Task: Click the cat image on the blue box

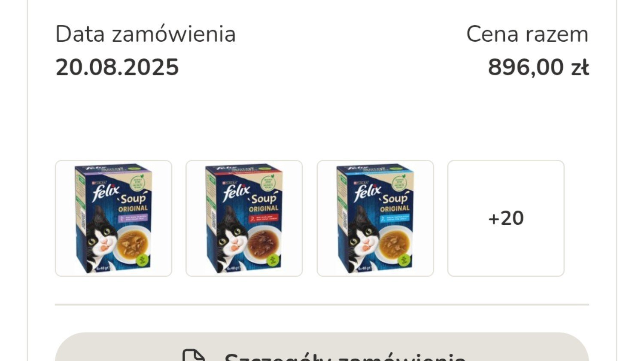Action: pyautogui.click(x=363, y=240)
